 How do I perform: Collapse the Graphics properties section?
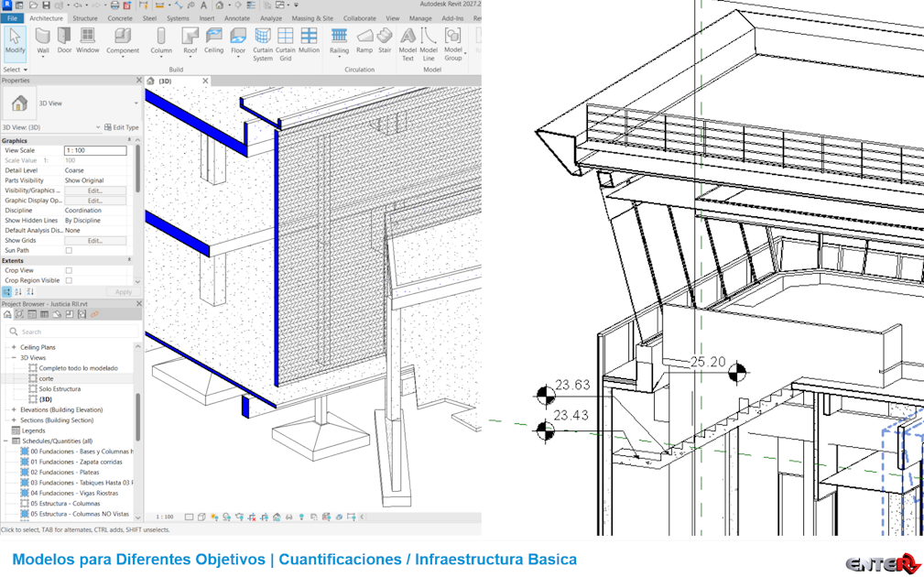pos(129,140)
